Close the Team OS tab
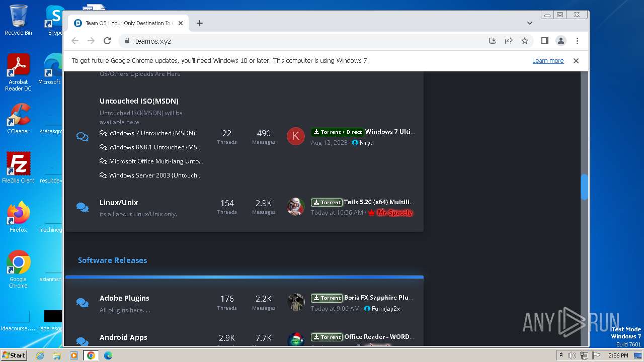 pos(181,23)
